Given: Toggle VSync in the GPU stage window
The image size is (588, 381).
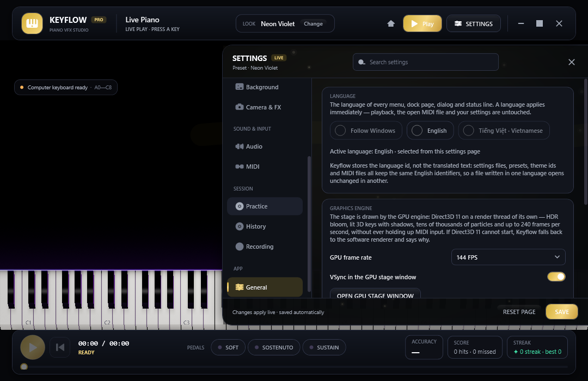Looking at the screenshot, I should tap(556, 276).
